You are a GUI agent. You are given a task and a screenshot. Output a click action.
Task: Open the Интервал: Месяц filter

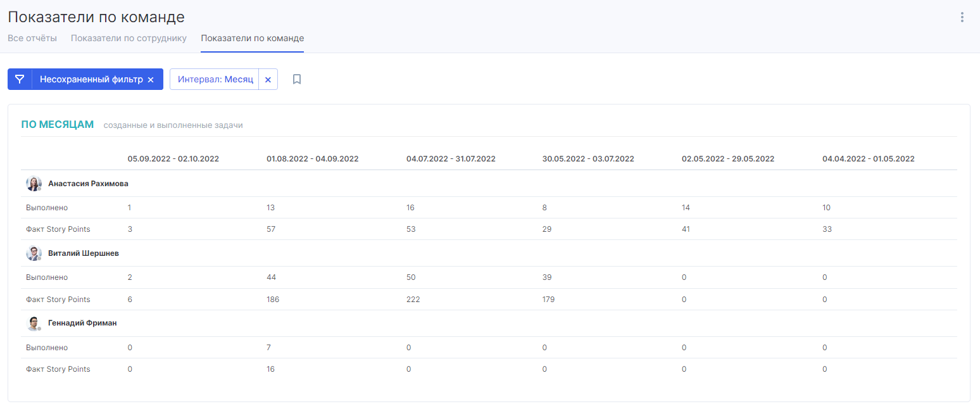(215, 80)
